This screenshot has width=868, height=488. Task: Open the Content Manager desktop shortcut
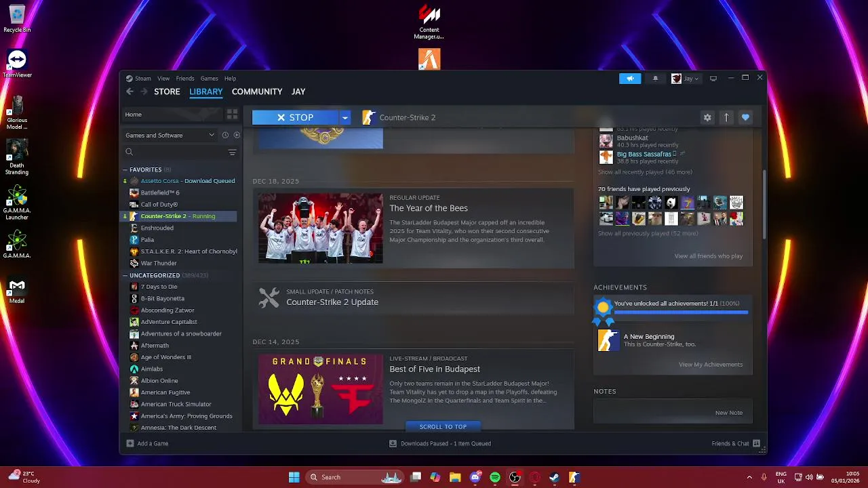pyautogui.click(x=429, y=22)
